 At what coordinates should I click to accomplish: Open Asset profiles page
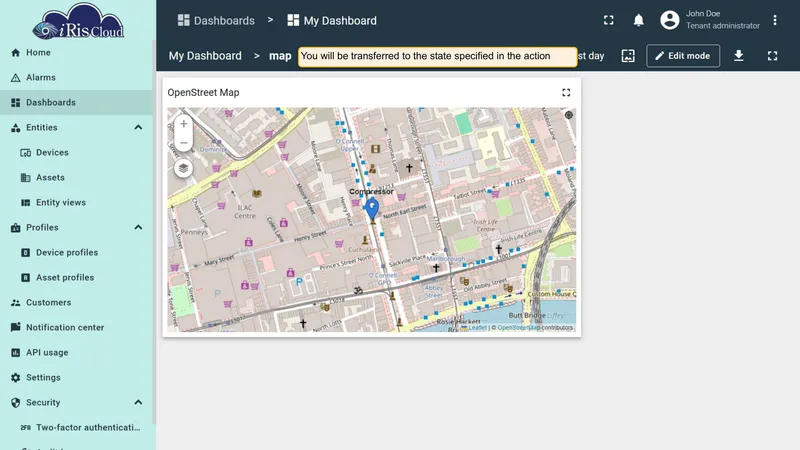click(77, 278)
